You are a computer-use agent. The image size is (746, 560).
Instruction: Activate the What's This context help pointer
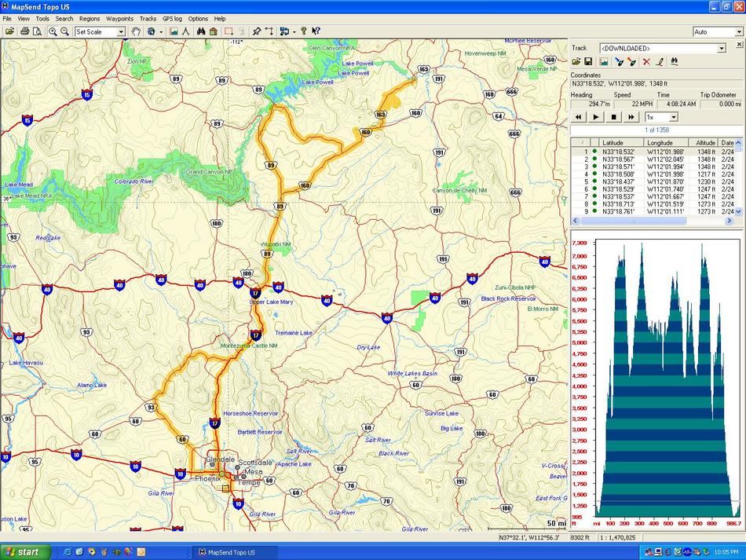coord(316,31)
